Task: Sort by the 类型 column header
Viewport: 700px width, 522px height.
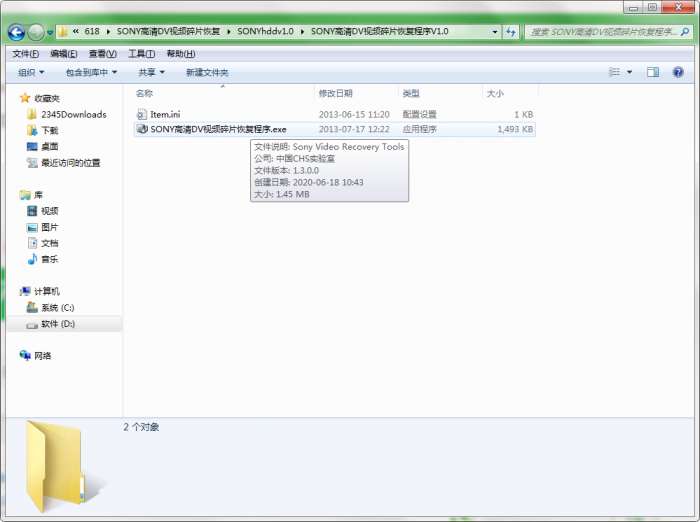Action: point(440,93)
